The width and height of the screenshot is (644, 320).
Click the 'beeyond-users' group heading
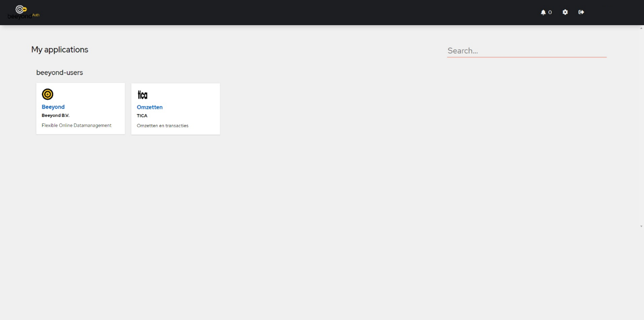(60, 73)
